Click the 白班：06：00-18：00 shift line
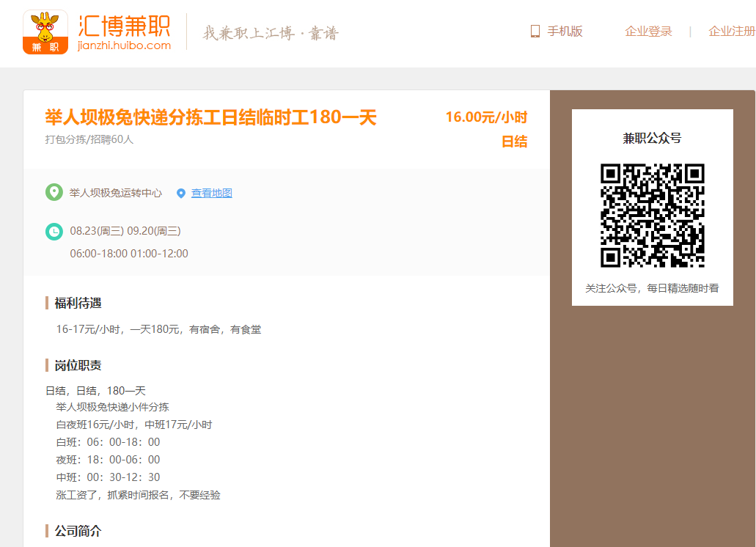This screenshot has height=547, width=756. (x=108, y=442)
